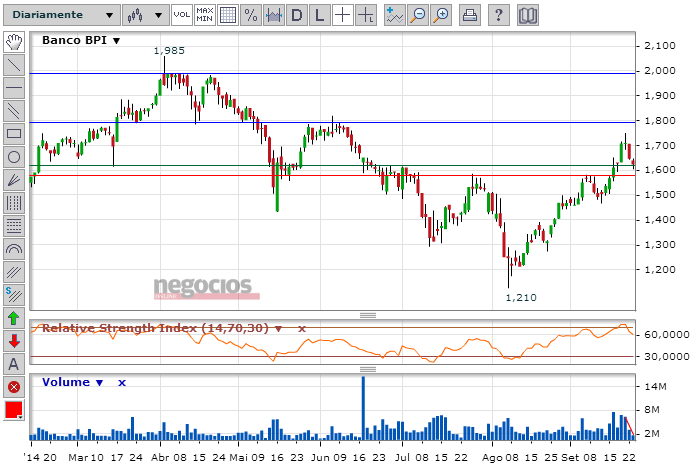Click the Ago 08 date axis label

click(x=500, y=458)
